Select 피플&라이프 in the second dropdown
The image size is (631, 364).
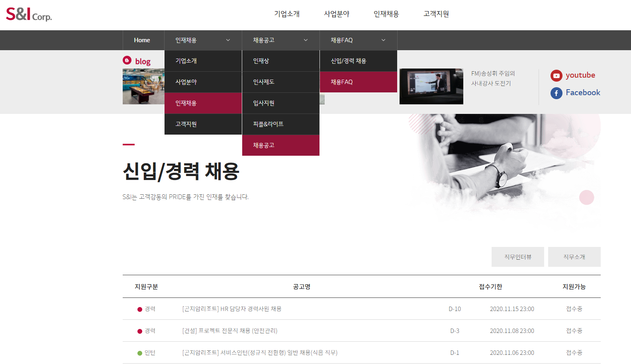click(x=281, y=124)
